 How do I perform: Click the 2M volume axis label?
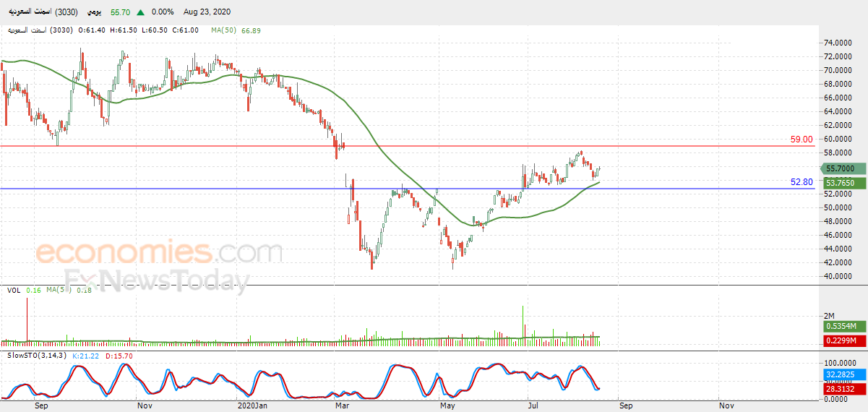830,317
